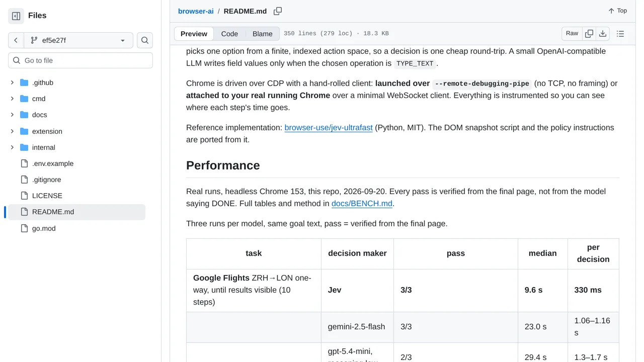
Task: Open the cmd folder
Action: point(39,99)
